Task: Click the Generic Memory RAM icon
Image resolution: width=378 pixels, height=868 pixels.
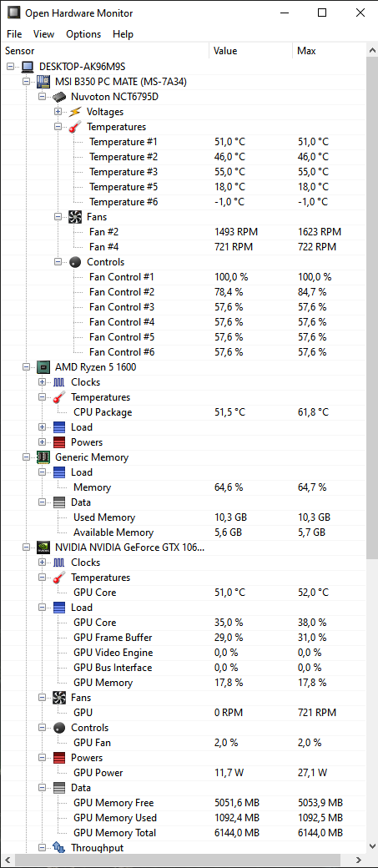Action: [43, 457]
